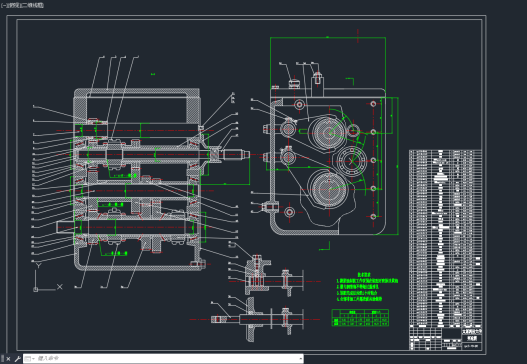Select the green technical requirements text block
Screen dimensions: 527x364
[x=367, y=287]
